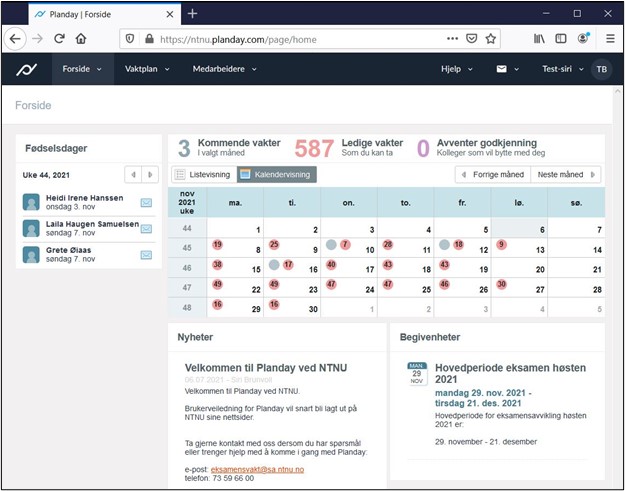Open the messages envelope in the navigation bar

click(x=501, y=69)
